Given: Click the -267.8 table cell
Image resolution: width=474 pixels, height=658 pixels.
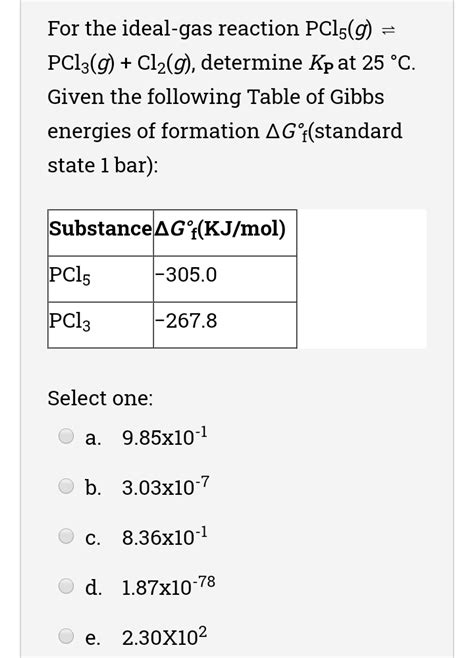Looking at the screenshot, I should pos(225,325).
